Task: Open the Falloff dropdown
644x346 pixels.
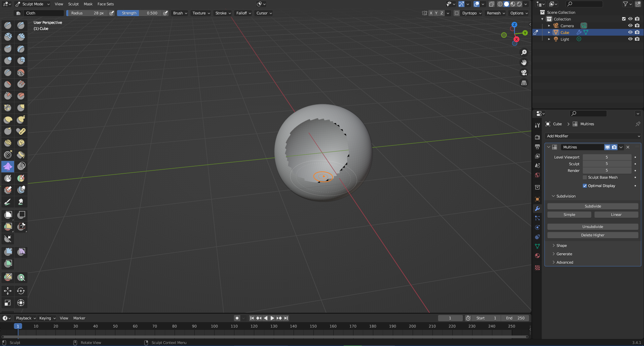Action: tap(243, 13)
